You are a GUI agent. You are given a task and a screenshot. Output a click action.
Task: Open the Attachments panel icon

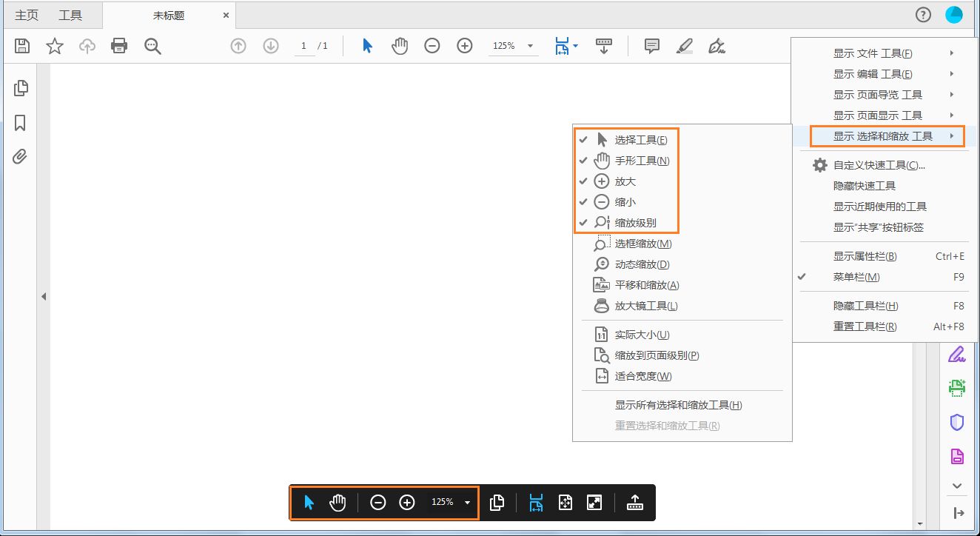[20, 156]
